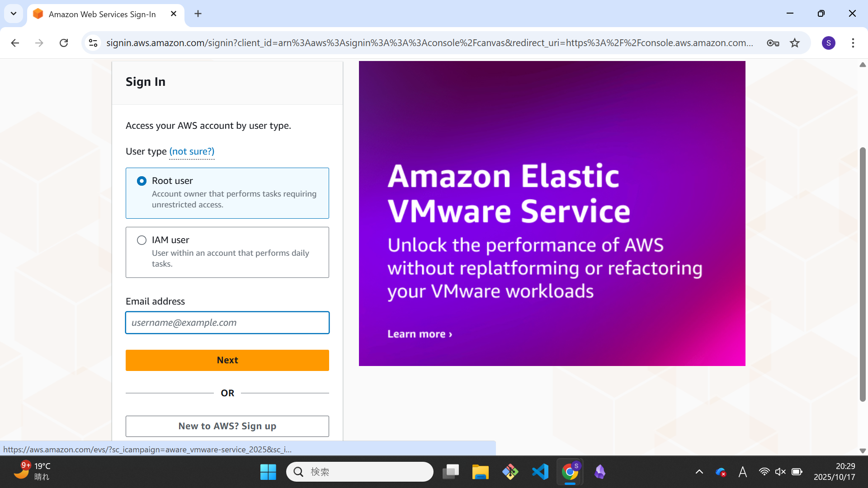This screenshot has height=488, width=868.
Task: Click the back navigation arrow
Action: 15,43
